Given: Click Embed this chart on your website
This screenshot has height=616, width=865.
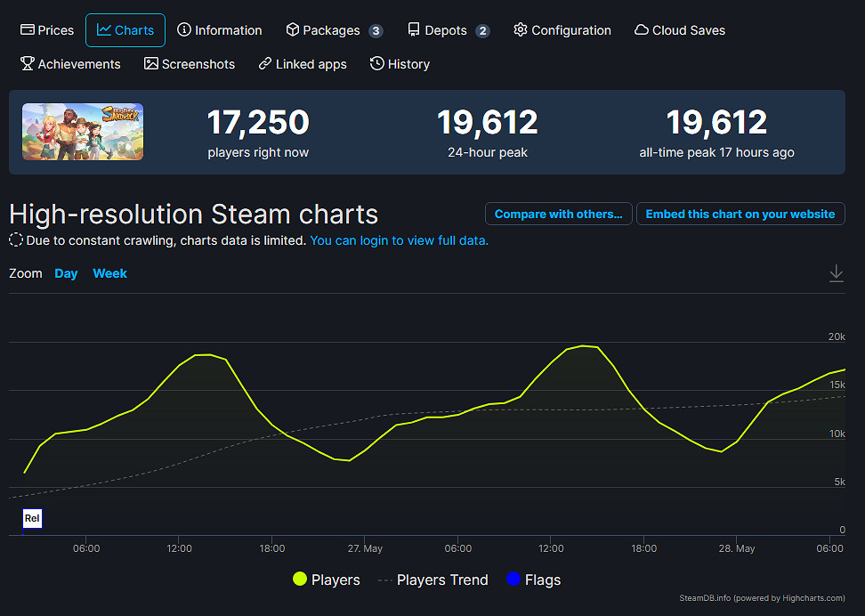Looking at the screenshot, I should coord(740,214).
